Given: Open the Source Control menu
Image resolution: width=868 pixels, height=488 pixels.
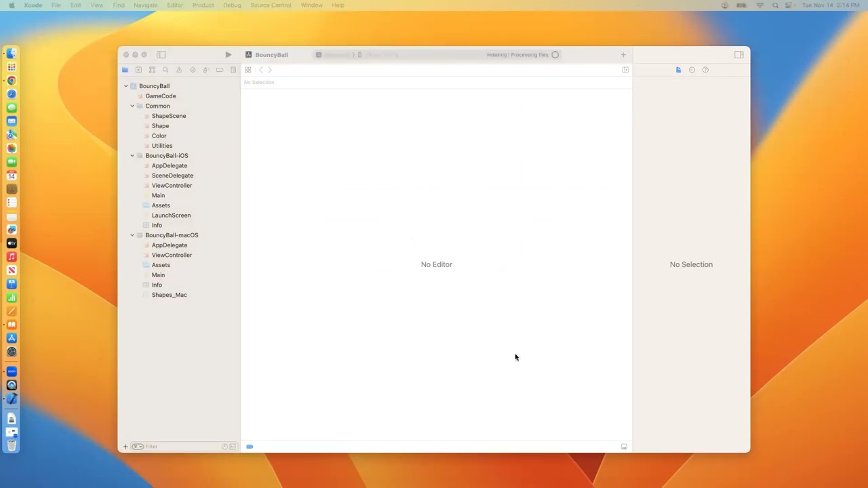Looking at the screenshot, I should (x=271, y=5).
